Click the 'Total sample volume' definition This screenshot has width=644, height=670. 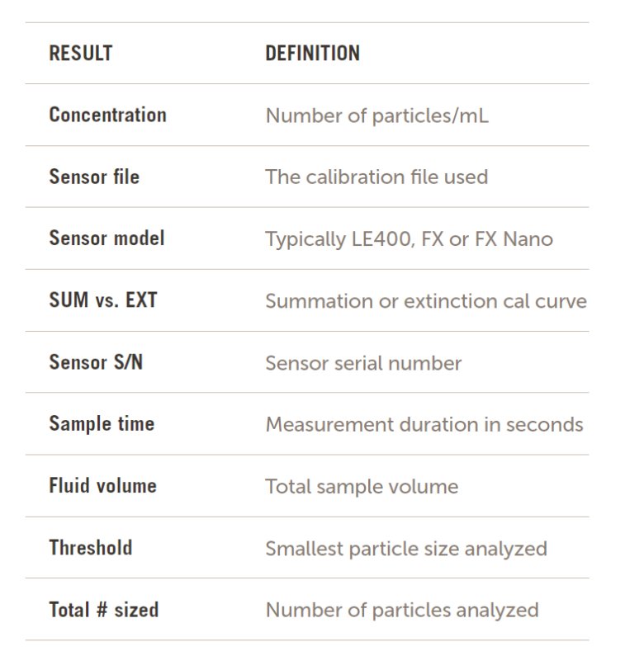tap(362, 487)
